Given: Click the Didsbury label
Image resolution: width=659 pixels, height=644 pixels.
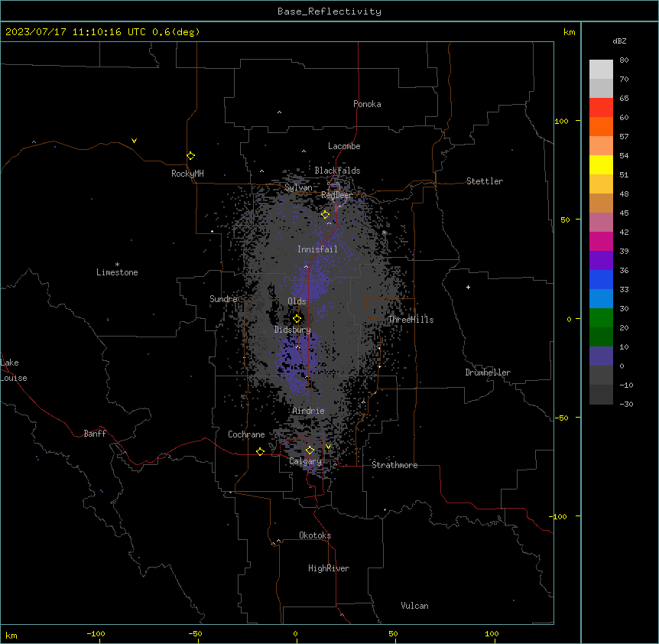Looking at the screenshot, I should pyautogui.click(x=293, y=330).
